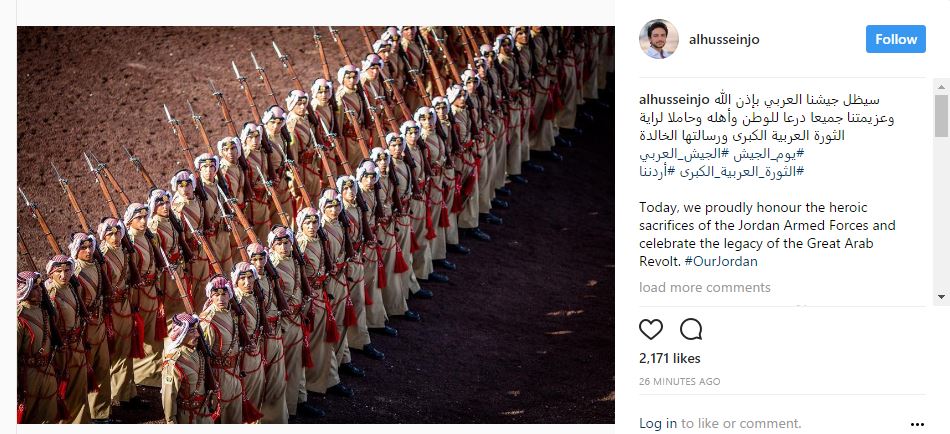
Task: Click the soldiers parade photo
Action: pos(316,225)
